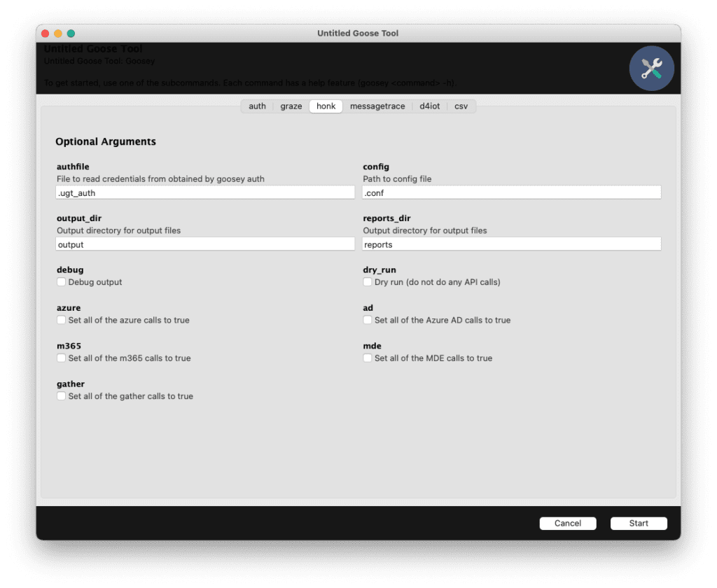Switch to the auth tab

257,106
